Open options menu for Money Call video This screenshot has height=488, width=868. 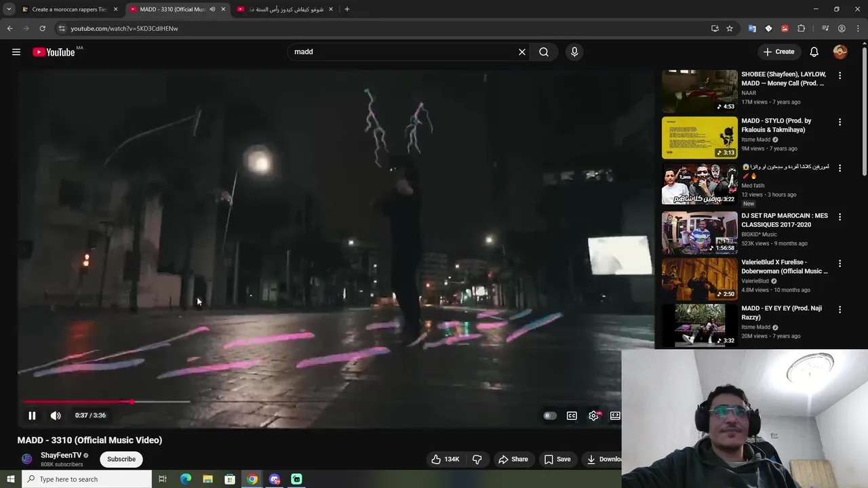click(840, 76)
